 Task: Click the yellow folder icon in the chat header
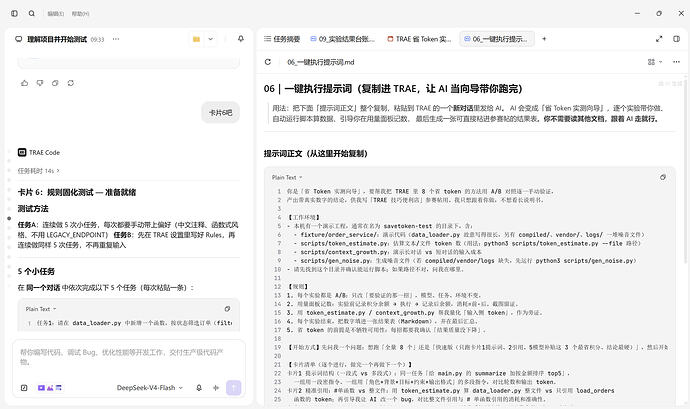point(196,39)
